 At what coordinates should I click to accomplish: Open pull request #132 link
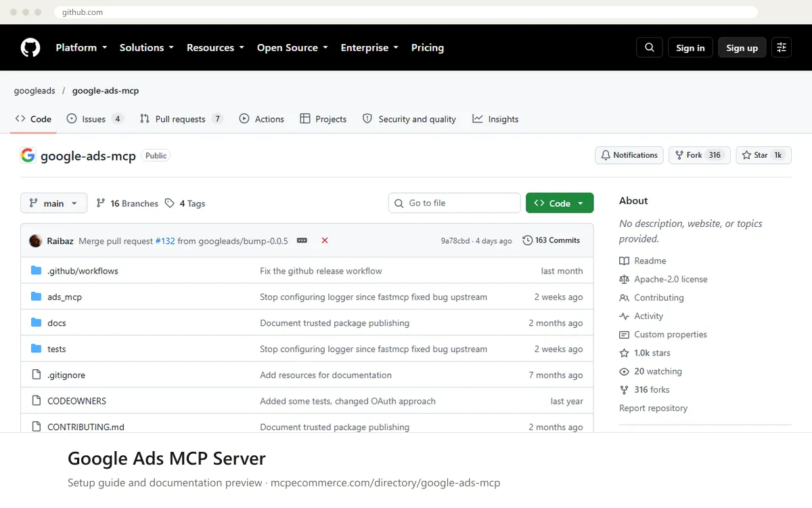(x=165, y=240)
